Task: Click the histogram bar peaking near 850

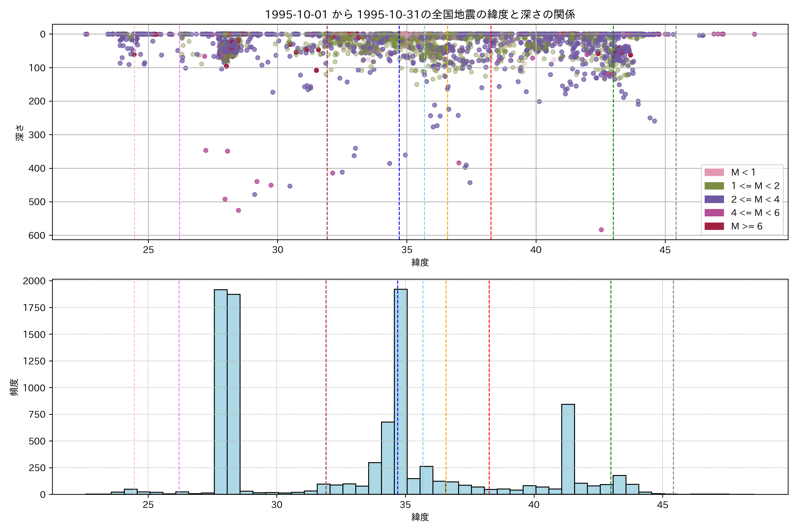Action: [x=568, y=449]
